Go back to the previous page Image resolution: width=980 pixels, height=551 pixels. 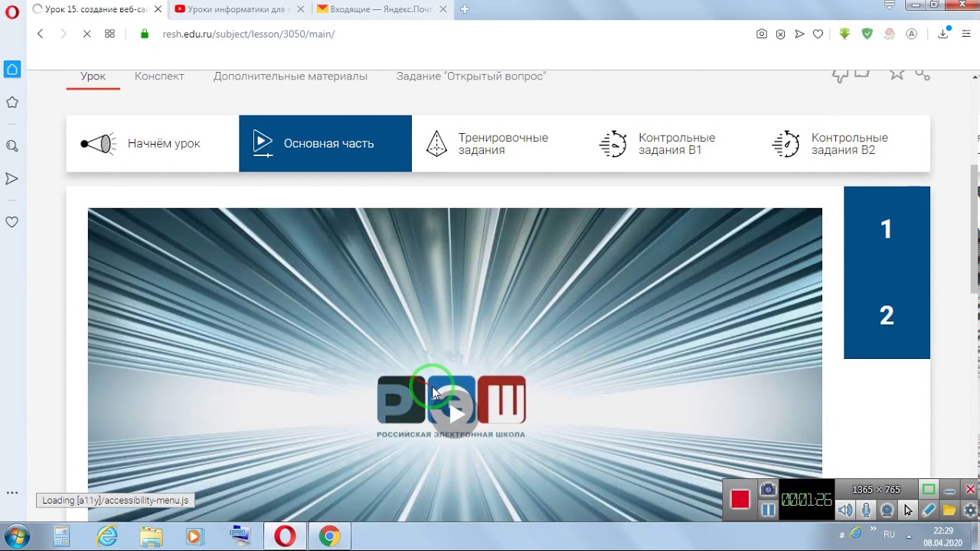coord(41,34)
